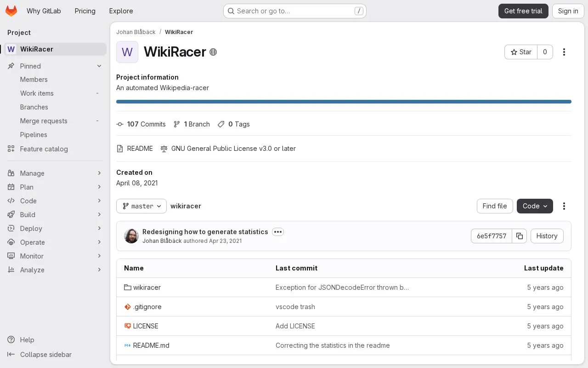The width and height of the screenshot is (588, 368).
Task: Star the WikiRacer project
Action: click(521, 52)
